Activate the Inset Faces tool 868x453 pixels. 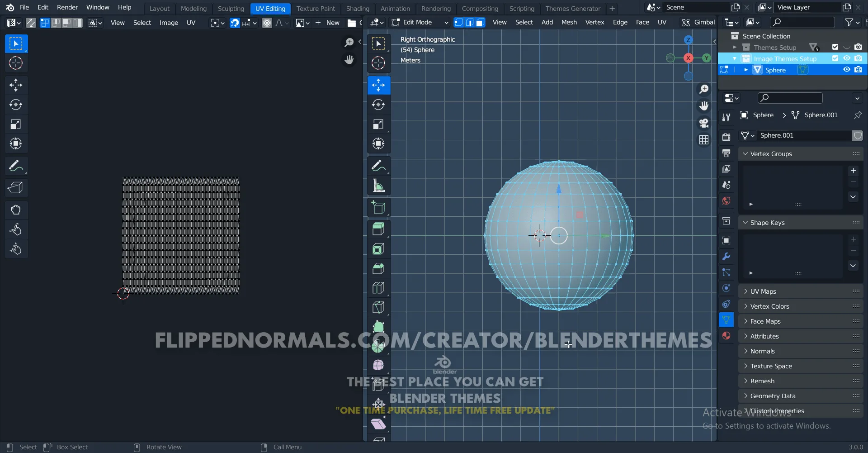click(378, 249)
